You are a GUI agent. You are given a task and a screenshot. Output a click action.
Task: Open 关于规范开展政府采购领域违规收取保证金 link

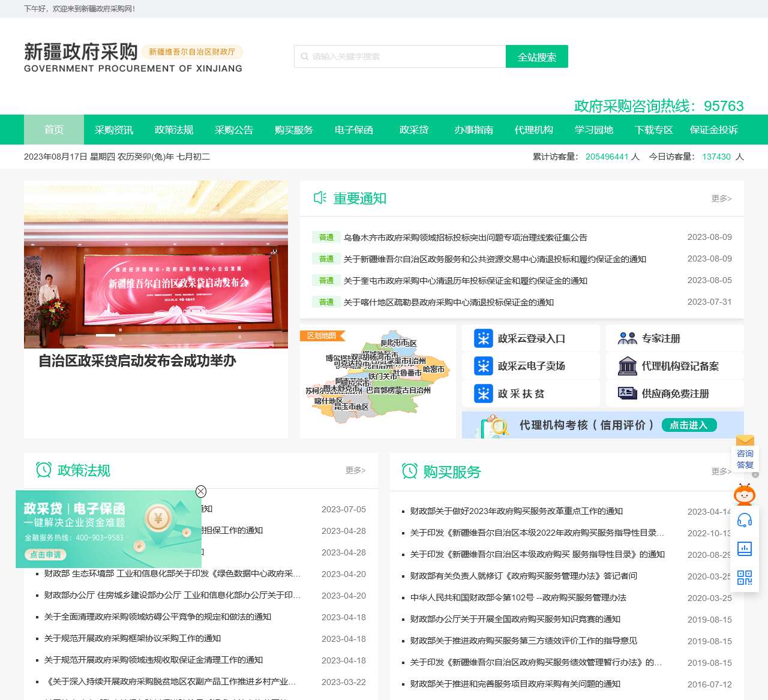click(x=154, y=660)
